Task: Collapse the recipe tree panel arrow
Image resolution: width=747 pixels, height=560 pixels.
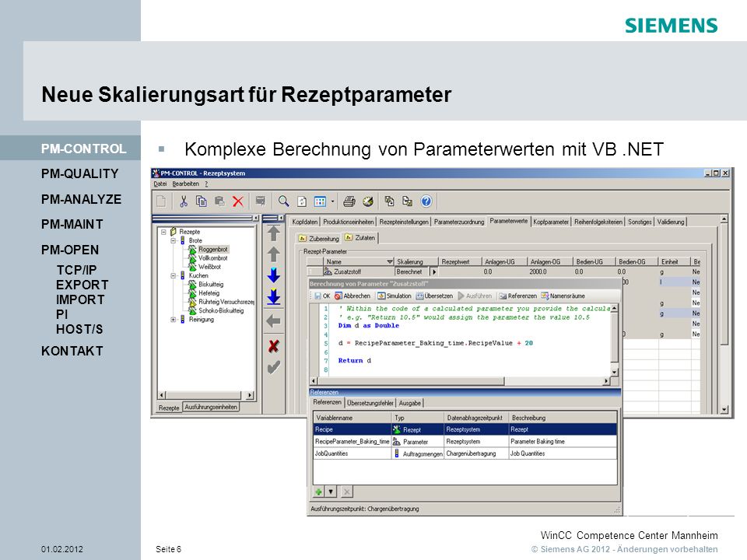Action: click(255, 218)
